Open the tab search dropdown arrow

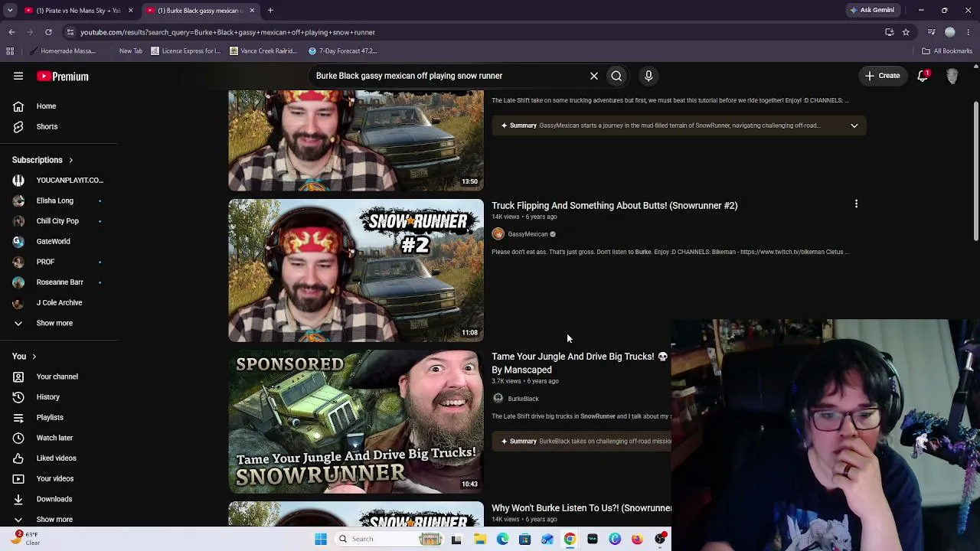pyautogui.click(x=10, y=11)
